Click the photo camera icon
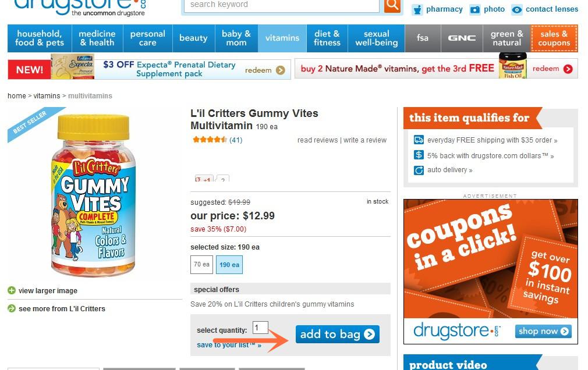The image size is (588, 370). coord(474,10)
